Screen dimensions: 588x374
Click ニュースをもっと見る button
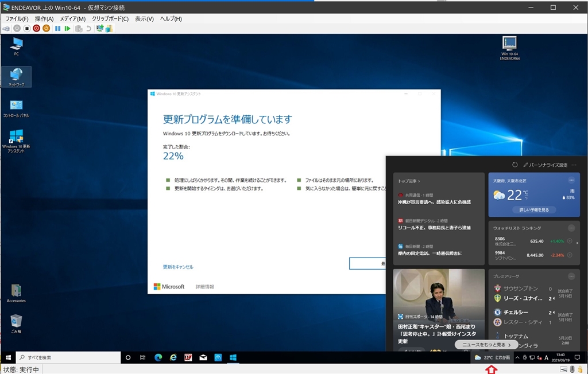pyautogui.click(x=486, y=345)
